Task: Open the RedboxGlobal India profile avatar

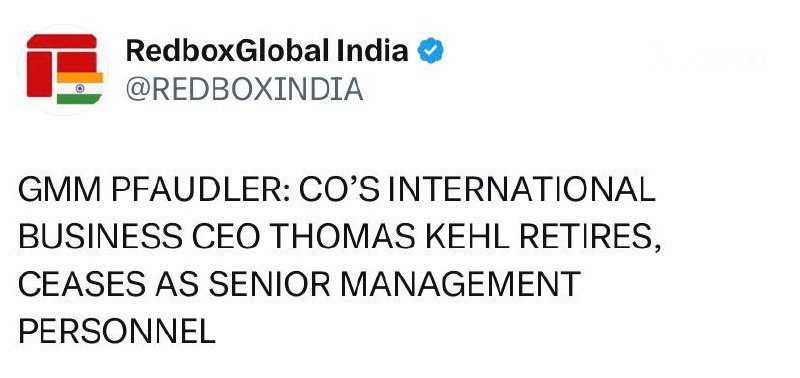Action: pos(63,70)
